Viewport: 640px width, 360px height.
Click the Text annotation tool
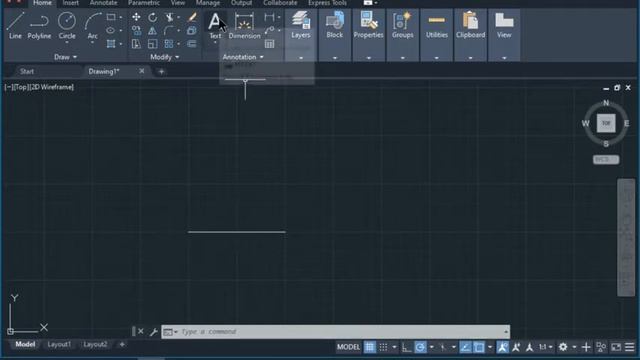215,25
